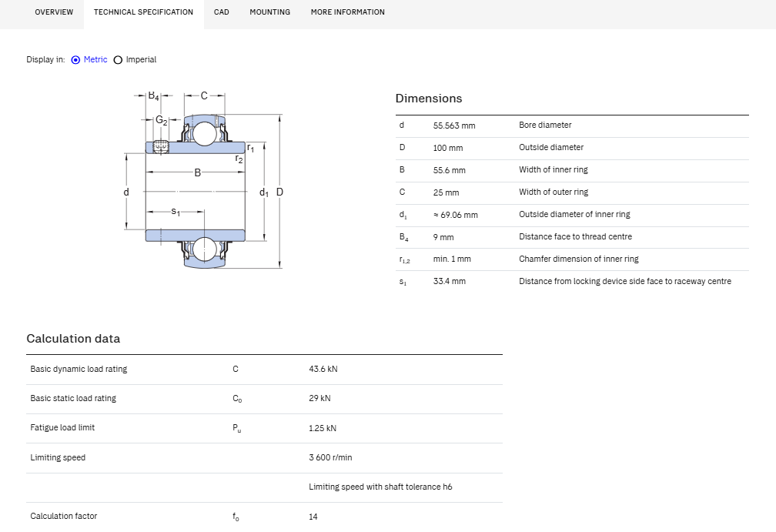This screenshot has width=776, height=532.
Task: Click the B4 symbol in Dimensions table
Action: tap(404, 237)
